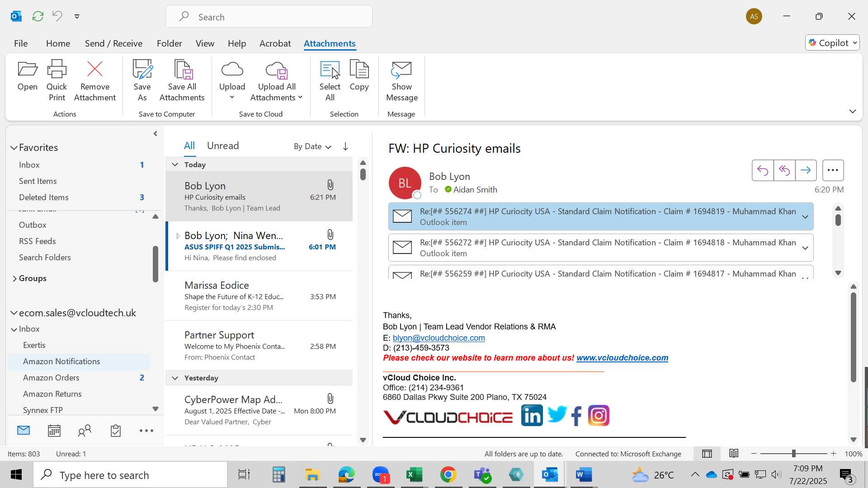Collapse the folder pane arrow
Image resolution: width=868 pixels, height=488 pixels.
click(x=155, y=134)
